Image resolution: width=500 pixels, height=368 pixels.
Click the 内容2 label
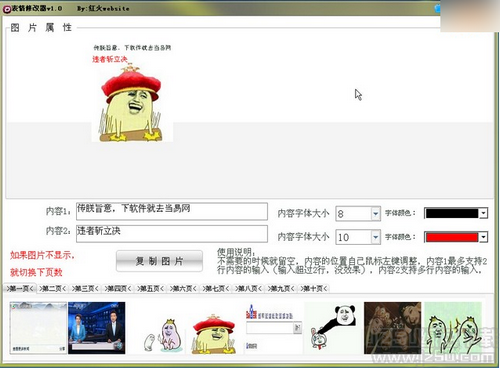[x=58, y=231]
